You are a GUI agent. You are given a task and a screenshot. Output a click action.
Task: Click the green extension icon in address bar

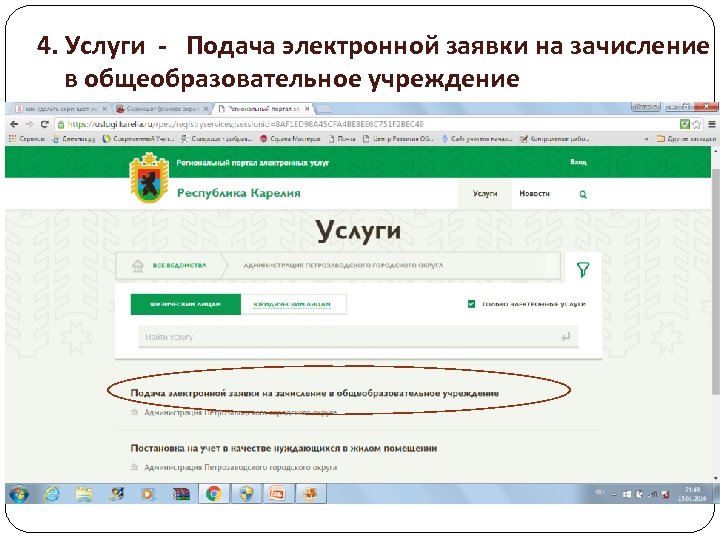pos(685,124)
